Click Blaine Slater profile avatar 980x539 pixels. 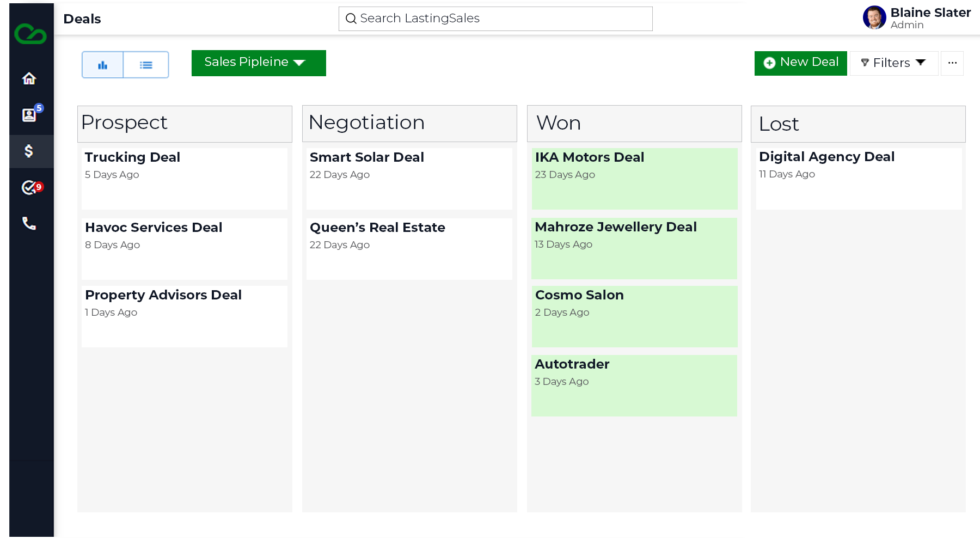click(x=874, y=17)
